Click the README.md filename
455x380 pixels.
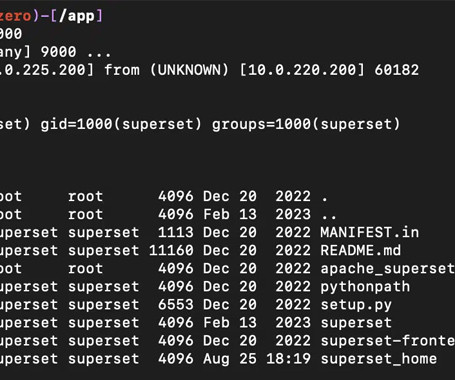click(361, 250)
